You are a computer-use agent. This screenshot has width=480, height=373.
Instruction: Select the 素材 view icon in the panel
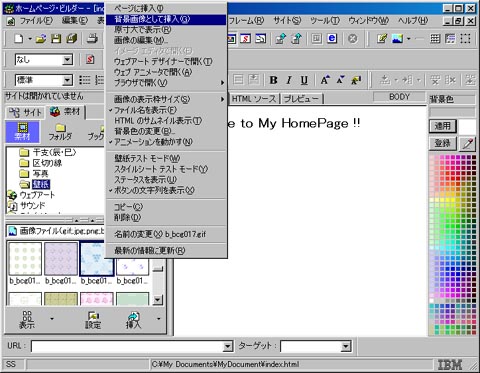(23, 131)
